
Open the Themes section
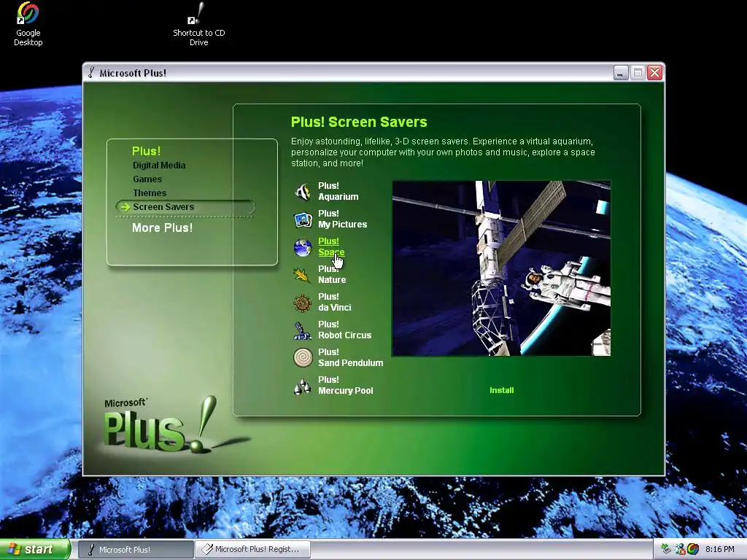[x=150, y=192]
